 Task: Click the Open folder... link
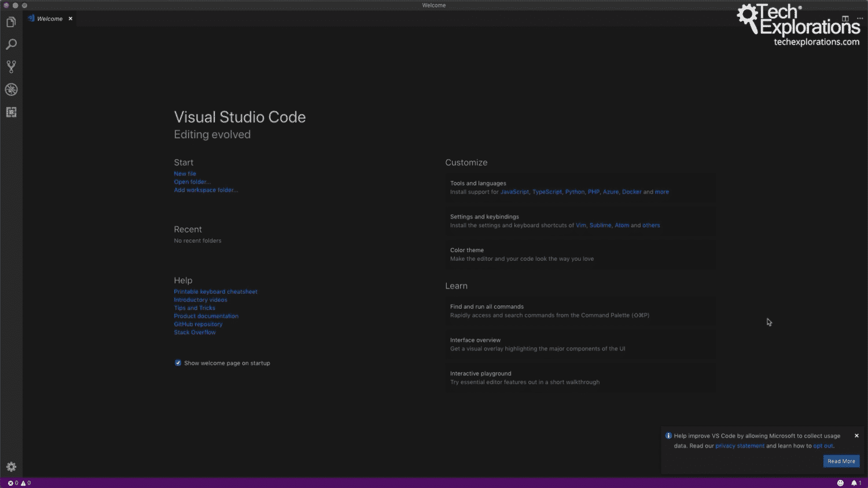[192, 182]
